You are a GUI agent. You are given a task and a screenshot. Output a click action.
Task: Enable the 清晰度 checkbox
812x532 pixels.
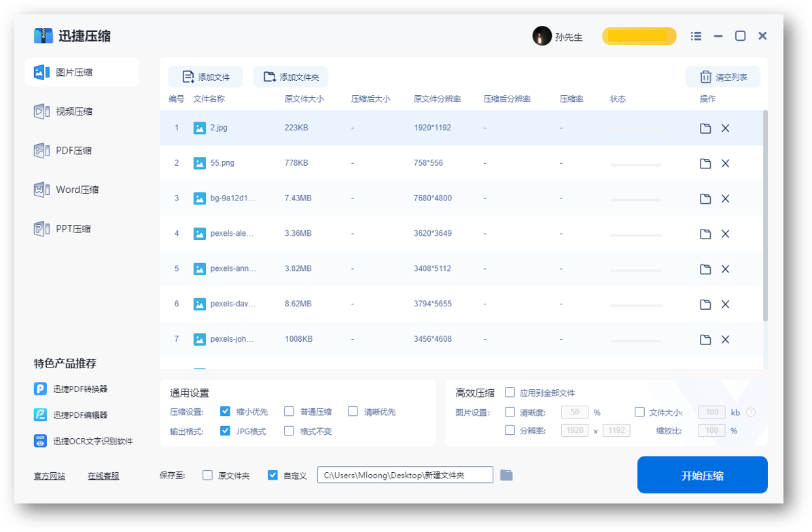click(x=510, y=412)
